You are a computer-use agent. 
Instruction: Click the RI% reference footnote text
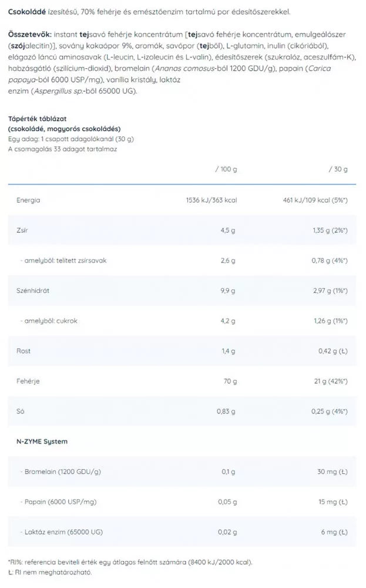point(130,563)
